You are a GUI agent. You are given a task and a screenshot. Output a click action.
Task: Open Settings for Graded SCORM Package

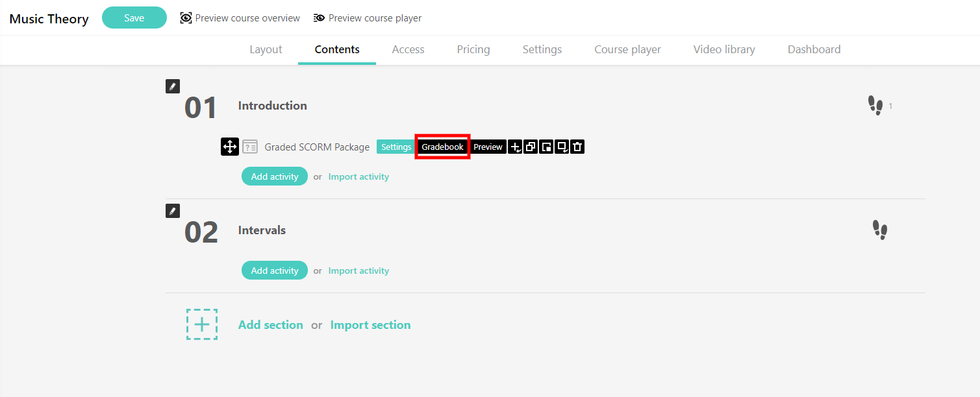[396, 147]
